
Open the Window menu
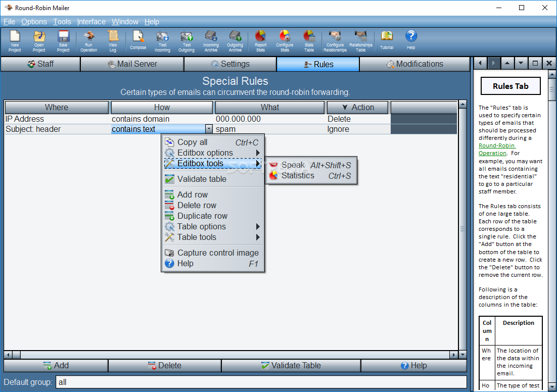coord(125,22)
